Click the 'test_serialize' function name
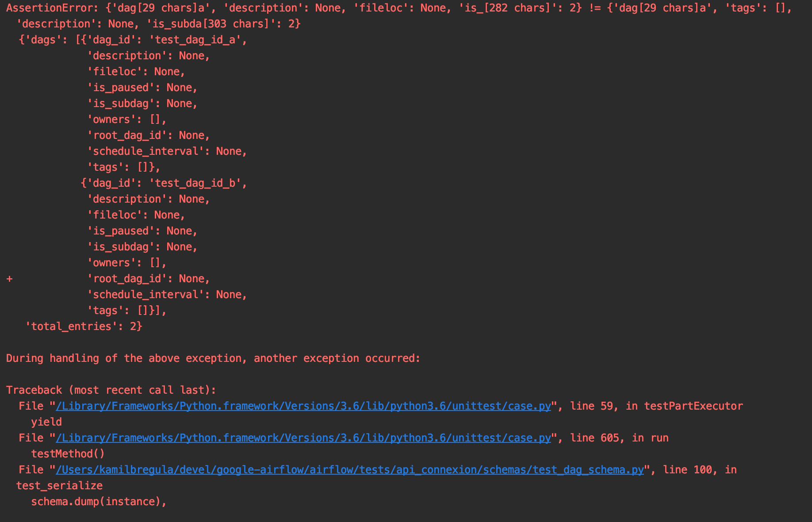Screen dimensions: 812x522 click(x=59, y=486)
